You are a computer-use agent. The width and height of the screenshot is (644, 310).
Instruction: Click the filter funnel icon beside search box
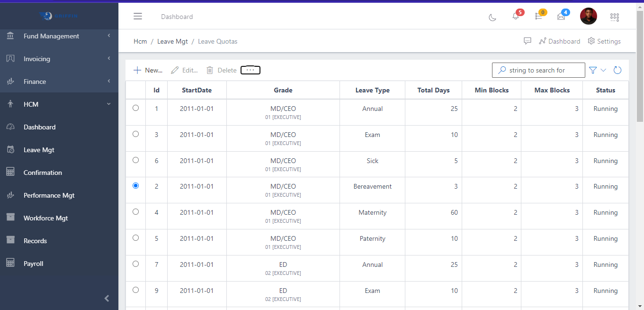[592, 70]
